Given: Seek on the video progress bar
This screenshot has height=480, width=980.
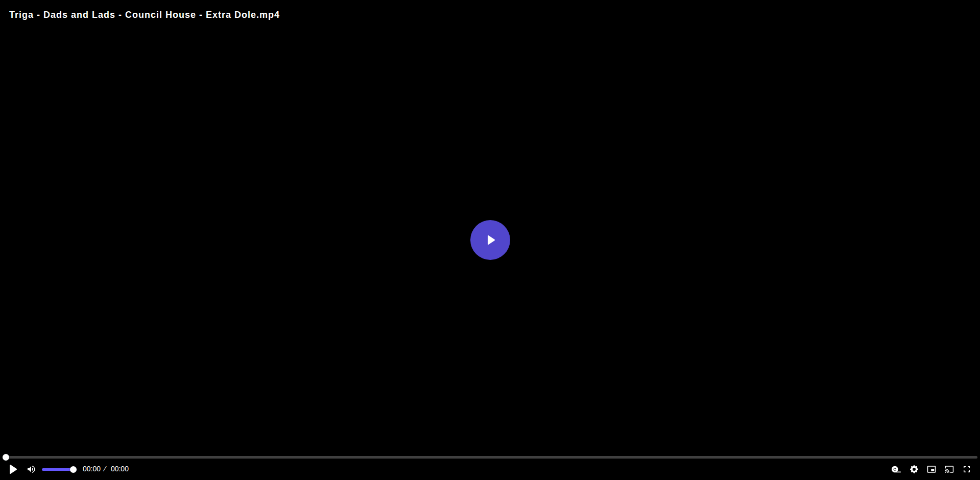Looking at the screenshot, I should [x=490, y=457].
